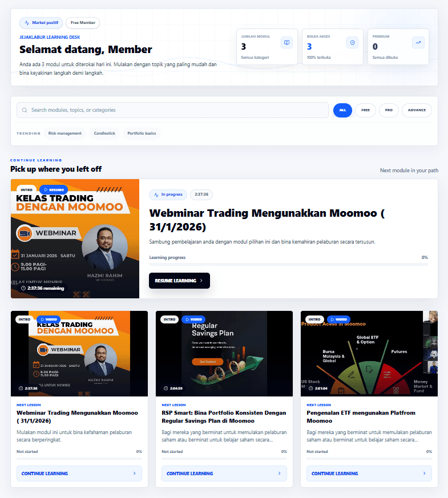This screenshot has width=448, height=498.
Task: Click the INTRO tag on Regular Savings Plan card
Action: (x=169, y=319)
